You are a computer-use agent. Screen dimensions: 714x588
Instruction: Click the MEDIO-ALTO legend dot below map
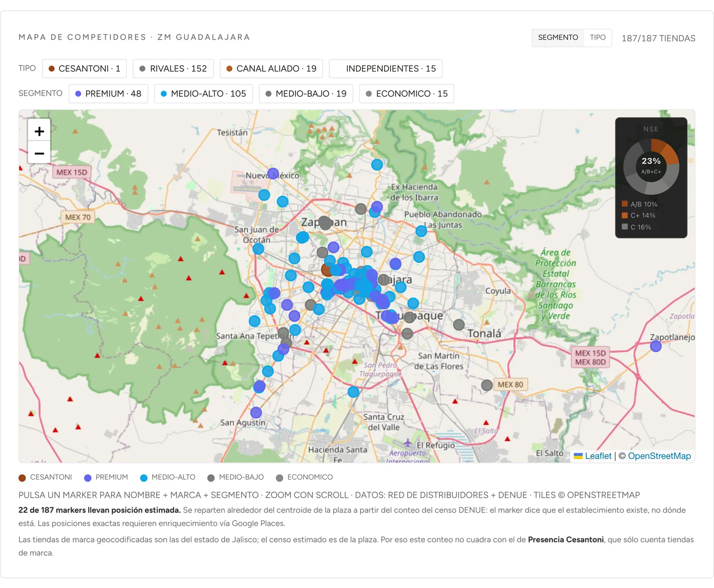144,478
